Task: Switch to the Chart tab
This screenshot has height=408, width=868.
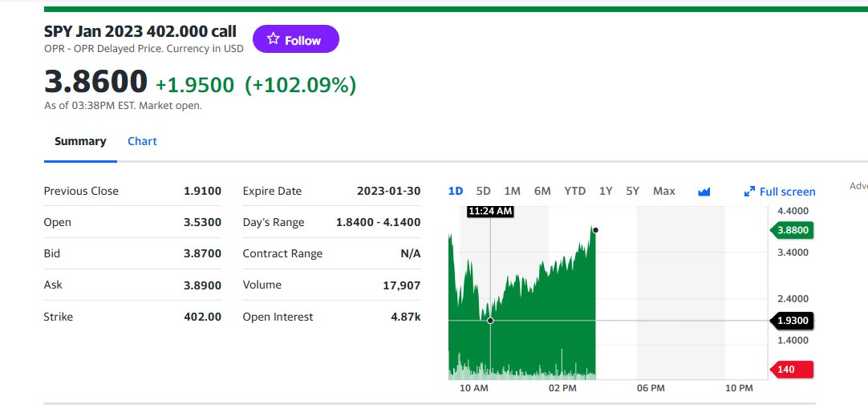Action: (142, 141)
